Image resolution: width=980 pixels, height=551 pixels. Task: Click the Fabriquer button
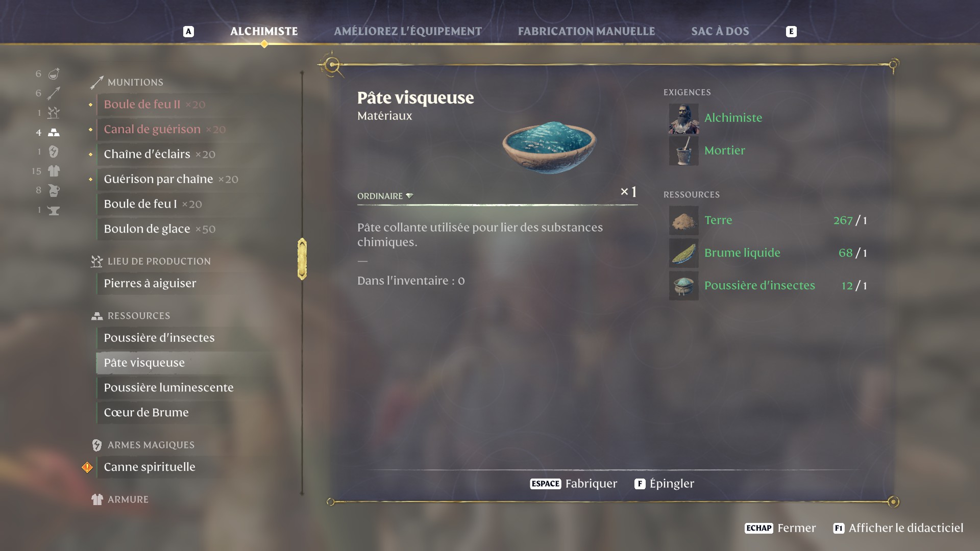(x=574, y=484)
